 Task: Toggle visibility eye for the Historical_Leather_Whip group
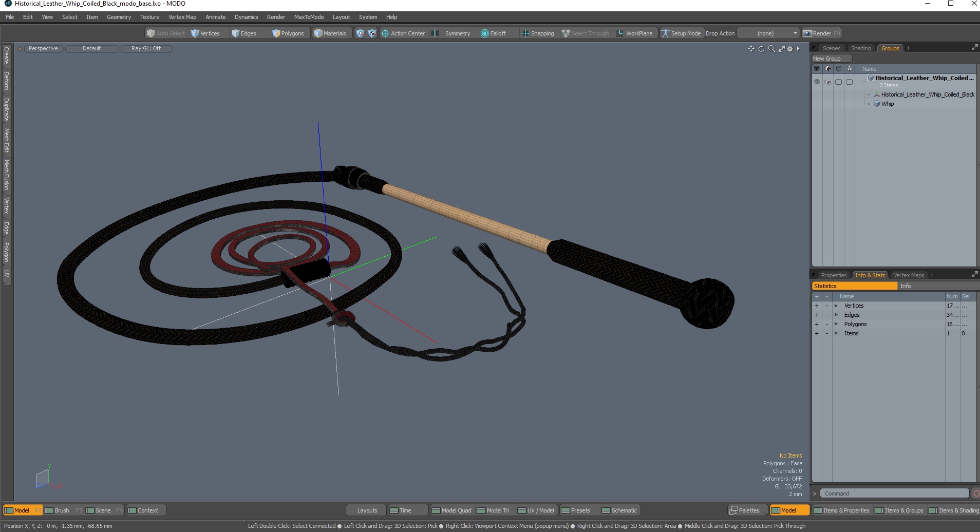click(817, 82)
